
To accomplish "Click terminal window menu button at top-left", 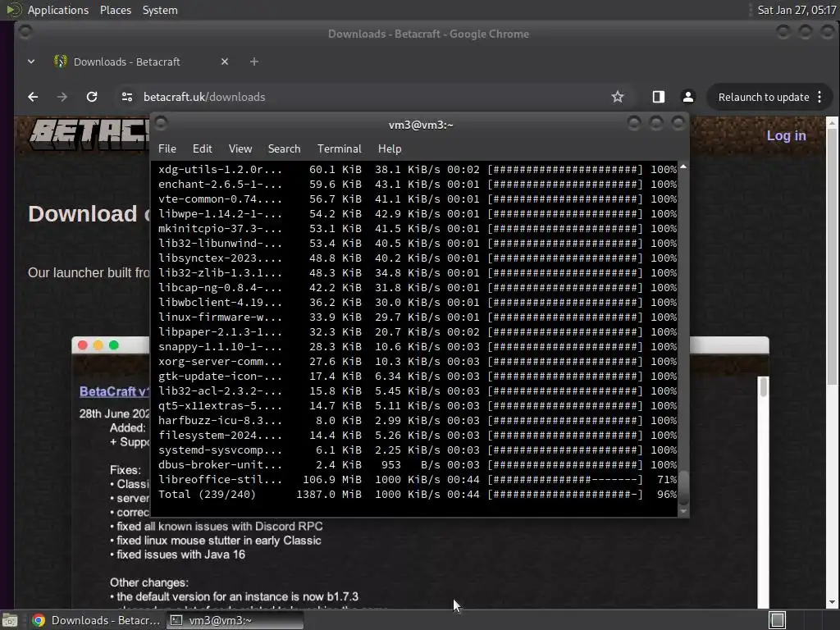I will 162,125.
